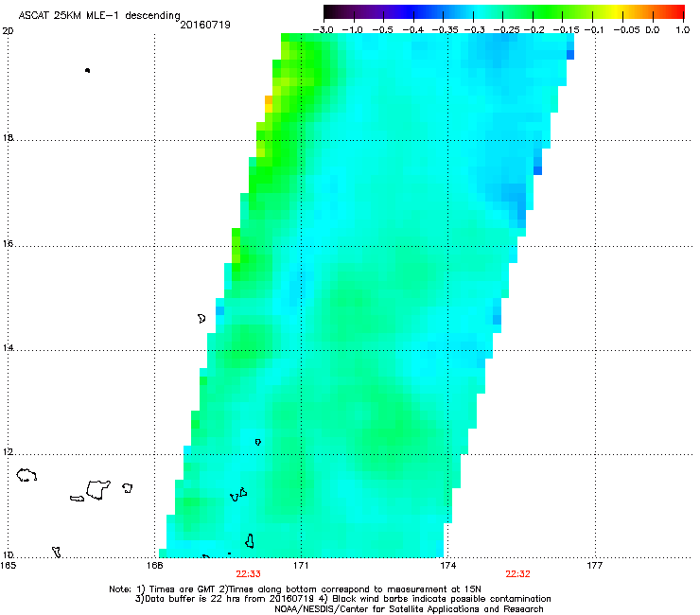The image size is (700, 615).
Task: Select the longitude 168 axis label
Action: click(x=154, y=566)
